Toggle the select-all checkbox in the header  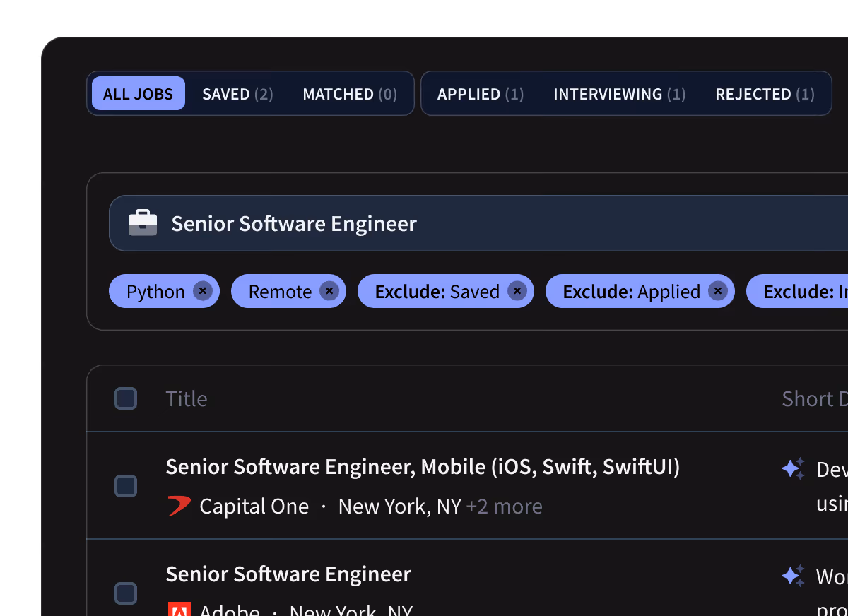[x=126, y=398]
